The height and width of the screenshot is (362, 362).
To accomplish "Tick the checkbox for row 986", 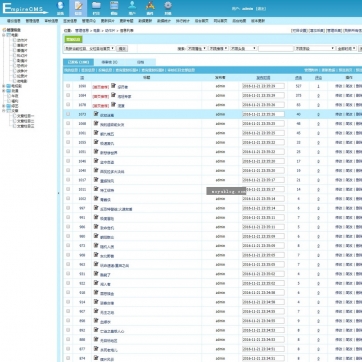I will [68, 226].
